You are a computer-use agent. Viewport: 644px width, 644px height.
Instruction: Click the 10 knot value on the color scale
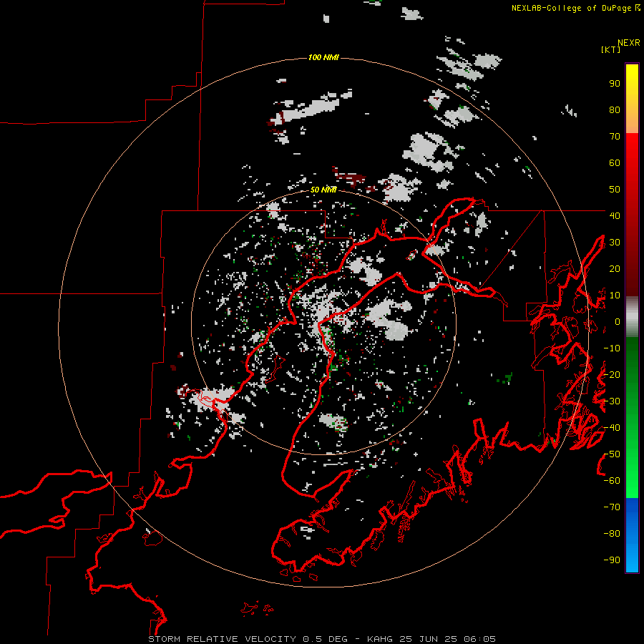tap(615, 296)
